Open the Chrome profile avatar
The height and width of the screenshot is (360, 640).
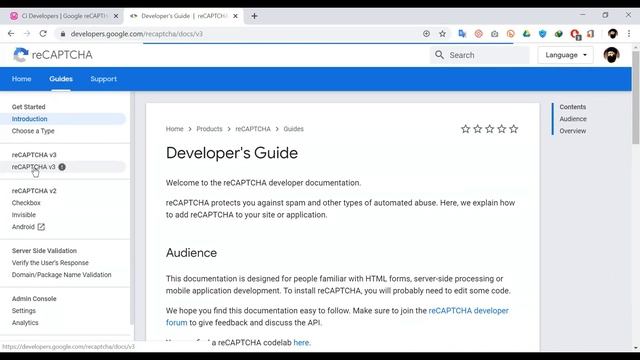coord(612,34)
